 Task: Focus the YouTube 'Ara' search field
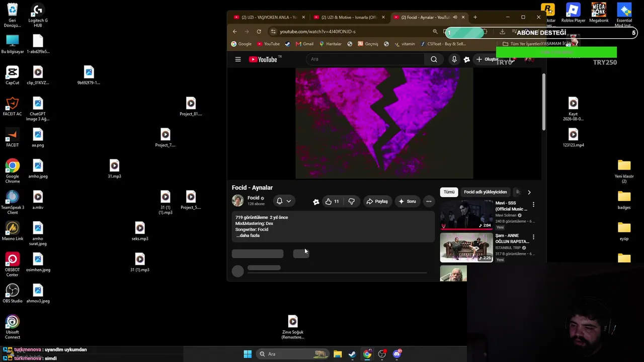365,59
